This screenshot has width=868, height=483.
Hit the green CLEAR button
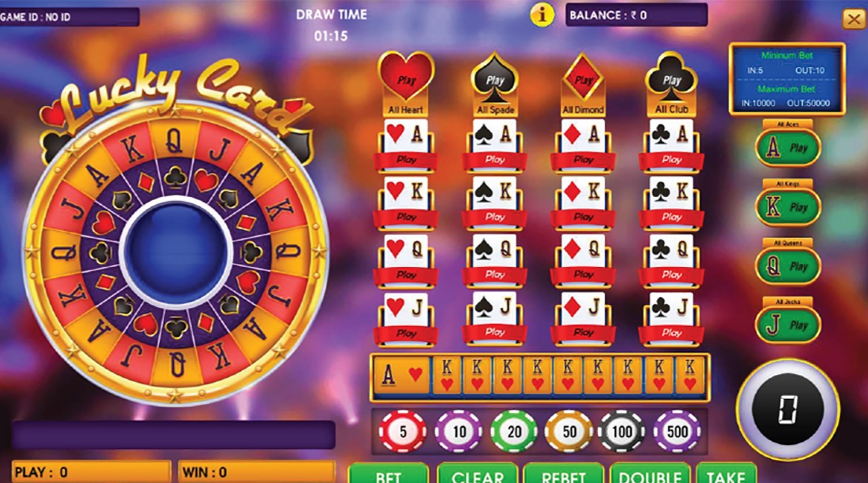pos(477,473)
